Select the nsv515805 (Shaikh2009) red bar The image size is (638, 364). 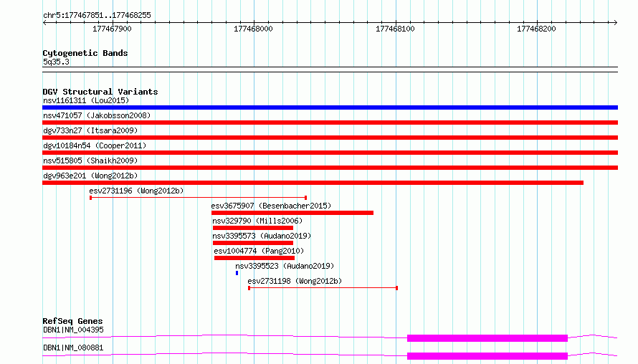coord(330,168)
